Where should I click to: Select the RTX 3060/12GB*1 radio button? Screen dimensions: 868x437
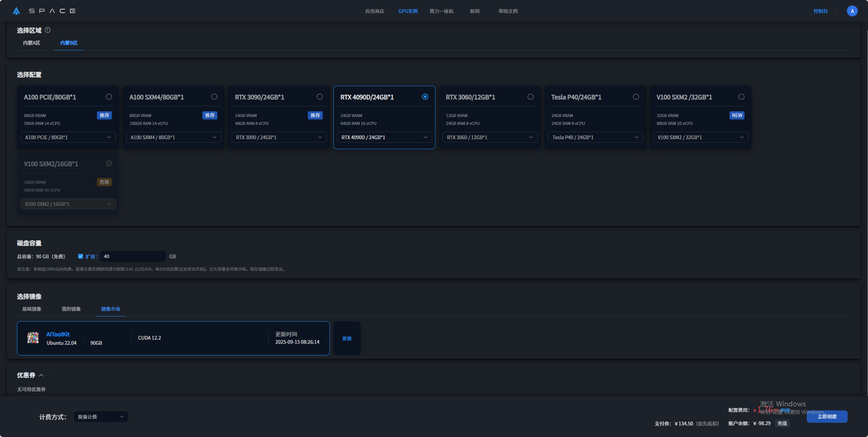[x=530, y=96]
